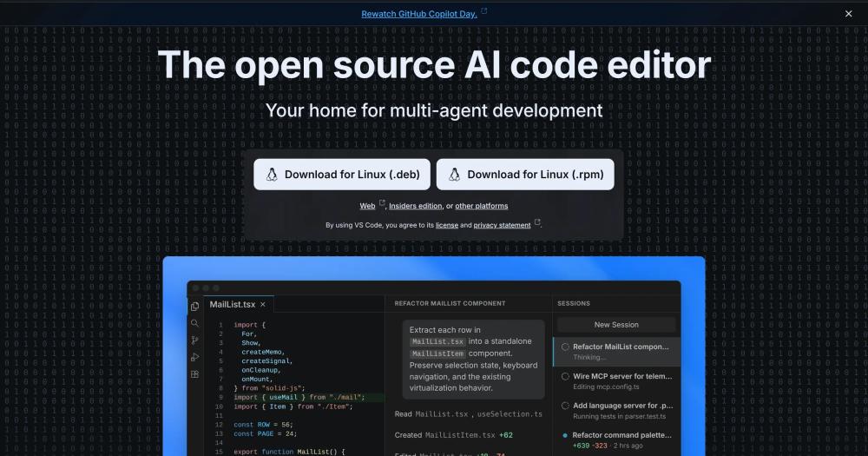Click the 'The open source AI code editor' heading
The width and height of the screenshot is (868, 456).
pos(434,65)
